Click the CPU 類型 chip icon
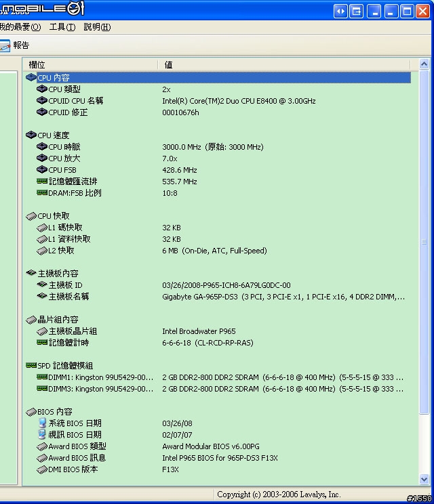434x504 pixels. 42,89
